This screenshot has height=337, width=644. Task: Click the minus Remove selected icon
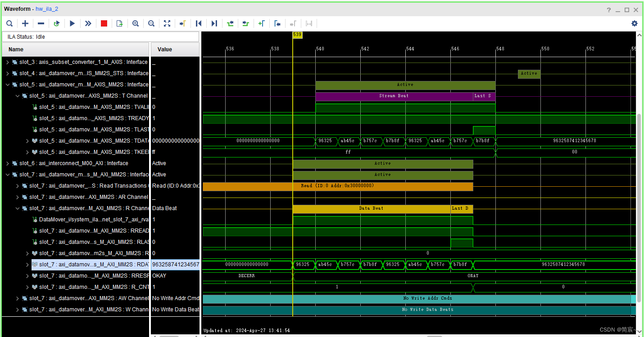(41, 23)
